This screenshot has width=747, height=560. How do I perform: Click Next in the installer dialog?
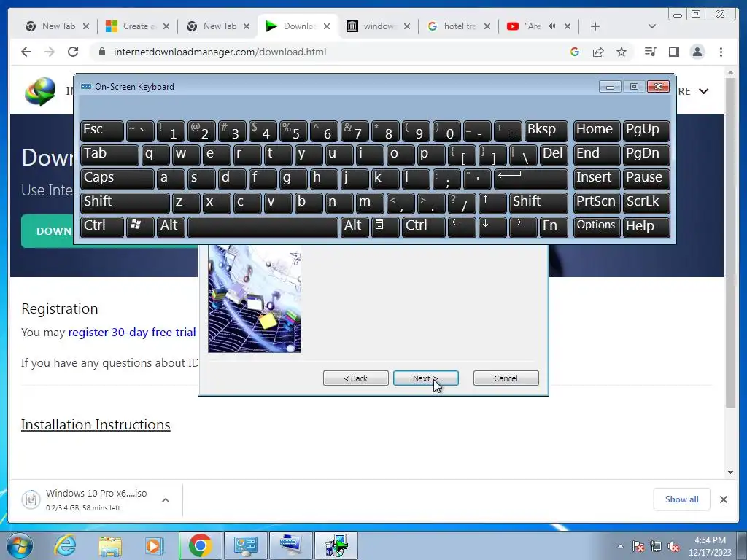coord(426,378)
